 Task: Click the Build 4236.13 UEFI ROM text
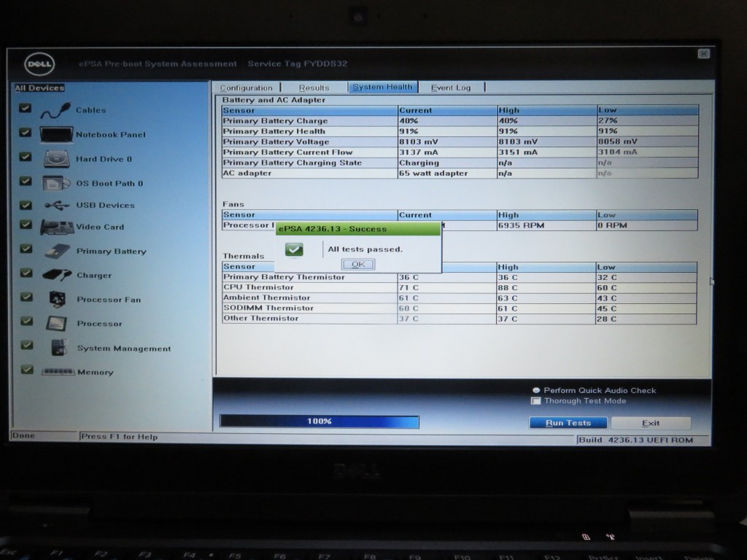[636, 440]
